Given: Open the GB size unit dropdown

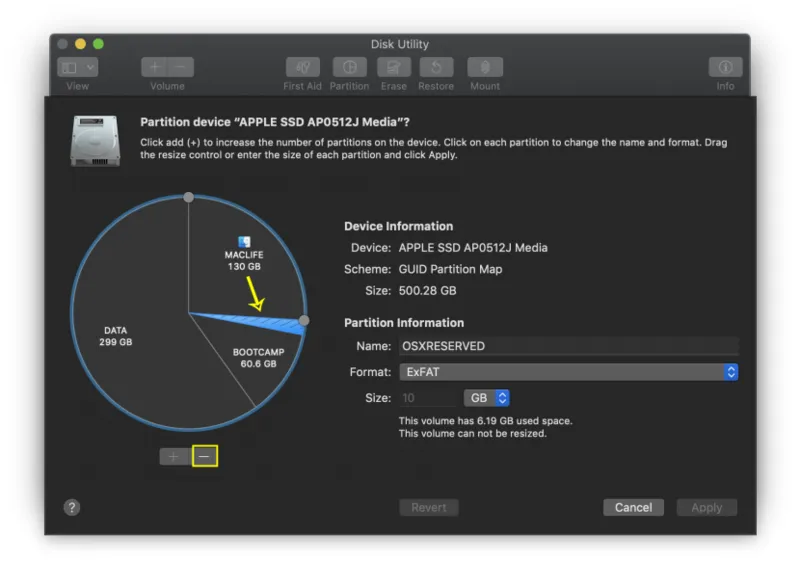Looking at the screenshot, I should (x=486, y=398).
